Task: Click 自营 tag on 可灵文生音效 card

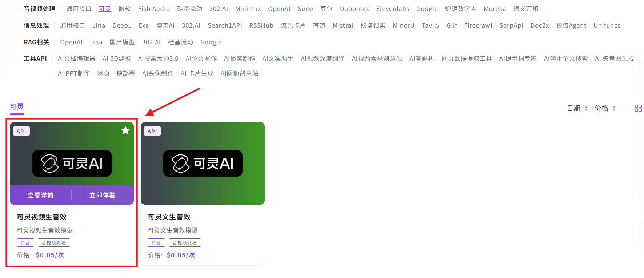Action: pyautogui.click(x=156, y=242)
